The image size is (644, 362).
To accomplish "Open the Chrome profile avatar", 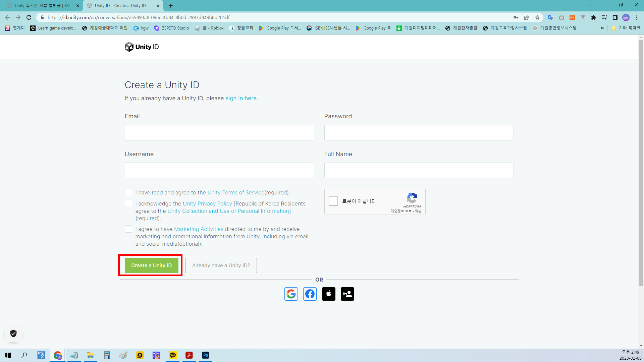I will tap(626, 17).
